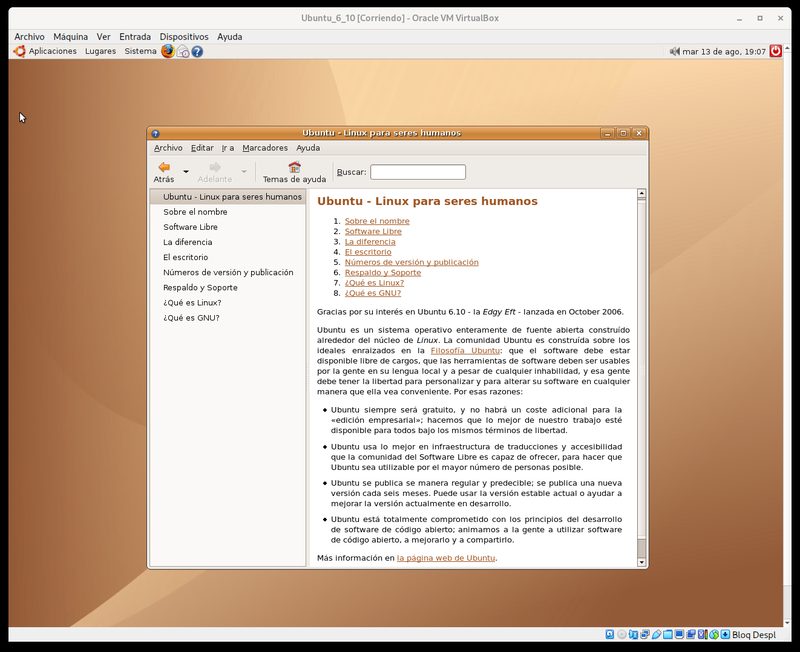Open the help window Ayuda menu
This screenshot has height=652, width=800.
tap(308, 147)
